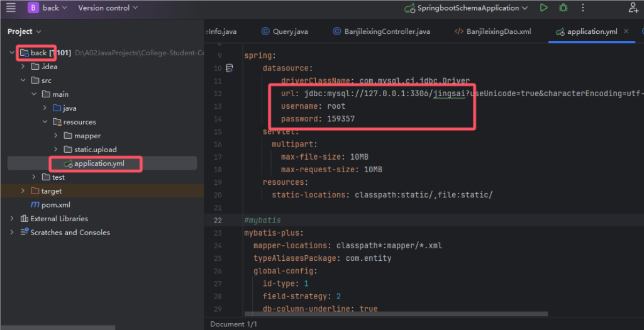The image size is (644, 330).
Task: Expand the test folder
Action: coord(34,177)
